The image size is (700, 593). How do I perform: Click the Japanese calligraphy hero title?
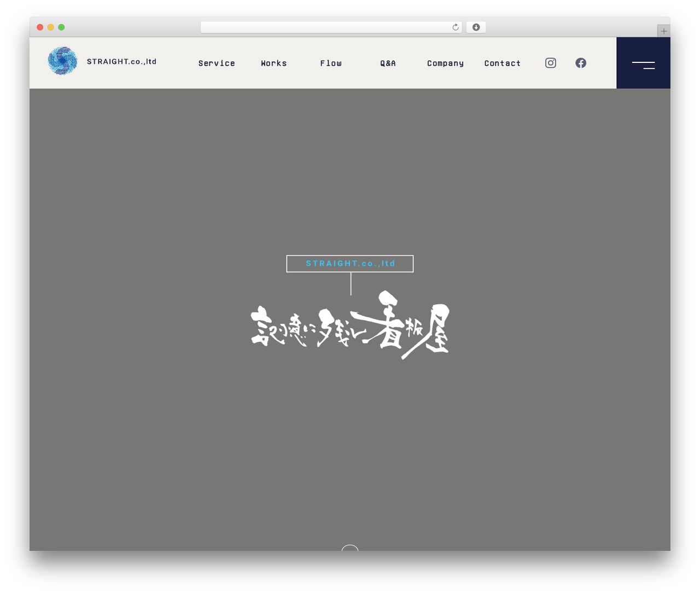tap(350, 325)
